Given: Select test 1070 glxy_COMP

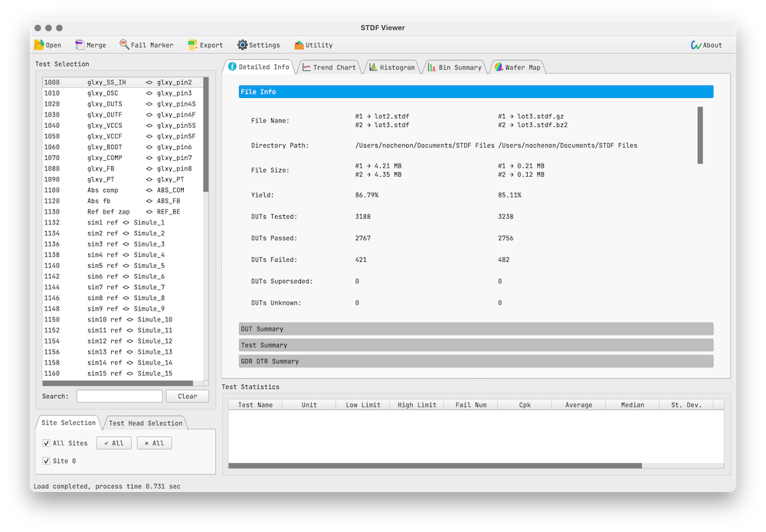Looking at the screenshot, I should (123, 158).
